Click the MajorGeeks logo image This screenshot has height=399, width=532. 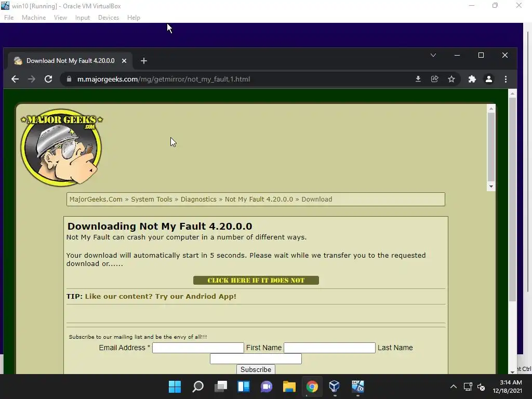click(x=61, y=147)
